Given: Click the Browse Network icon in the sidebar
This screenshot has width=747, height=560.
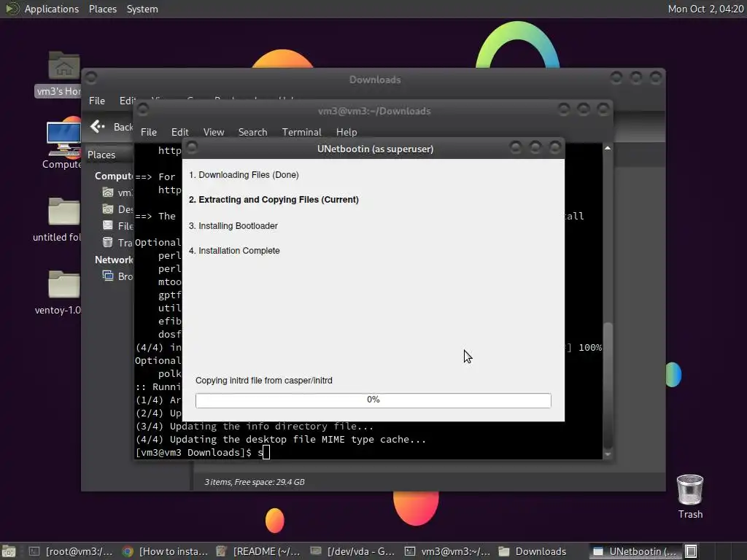Looking at the screenshot, I should pos(108,276).
